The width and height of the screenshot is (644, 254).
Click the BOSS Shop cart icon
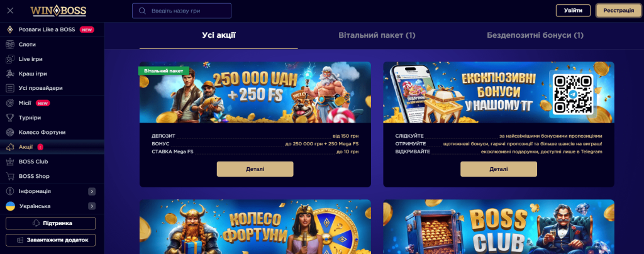10,177
